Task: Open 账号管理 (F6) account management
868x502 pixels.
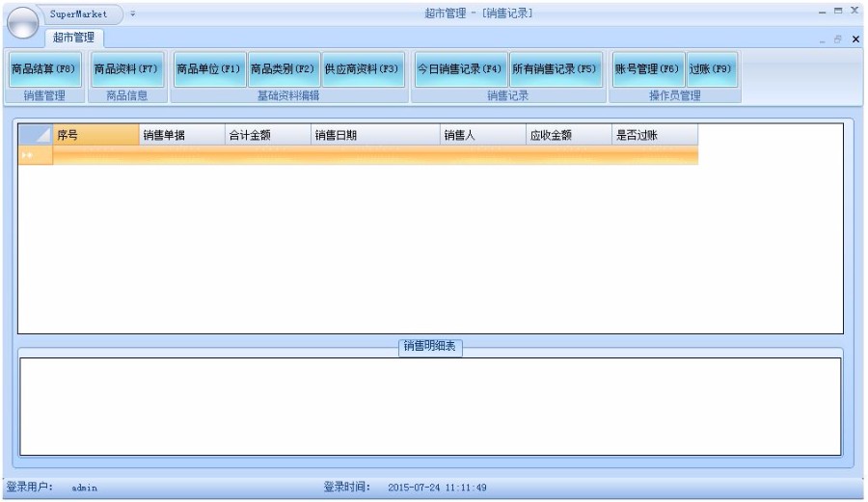Action: pos(648,69)
